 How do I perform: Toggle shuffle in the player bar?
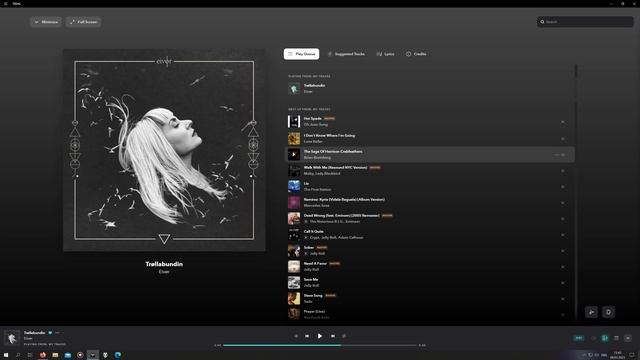pyautogui.click(x=296, y=336)
